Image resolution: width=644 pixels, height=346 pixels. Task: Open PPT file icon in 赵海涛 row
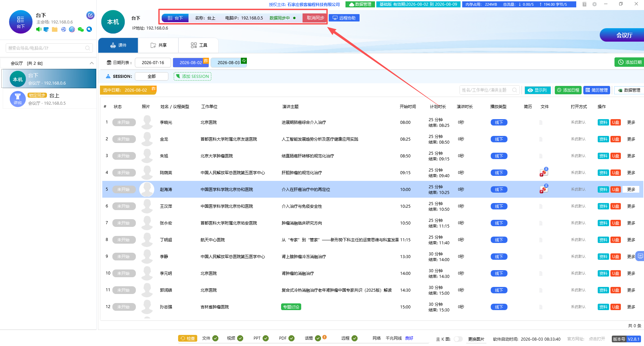(544, 189)
